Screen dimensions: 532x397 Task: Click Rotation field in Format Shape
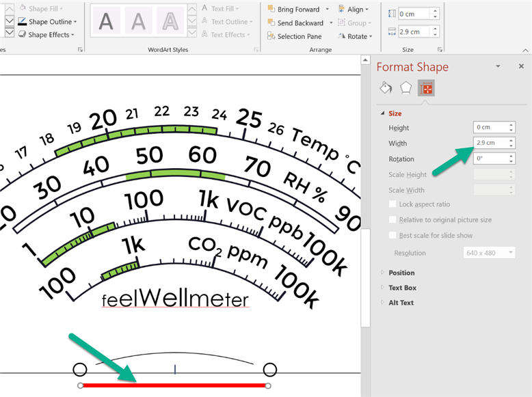coord(490,159)
